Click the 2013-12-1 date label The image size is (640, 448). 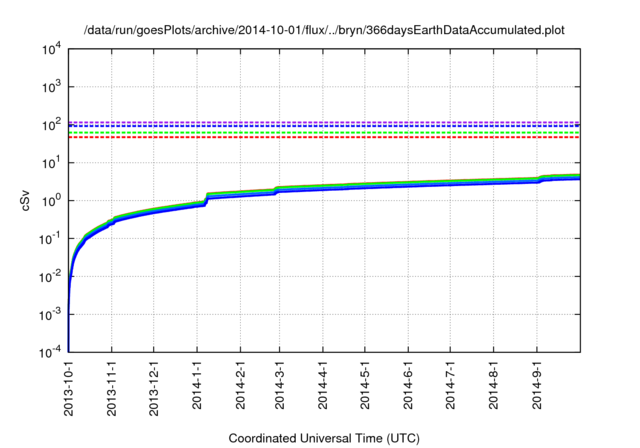coord(154,388)
